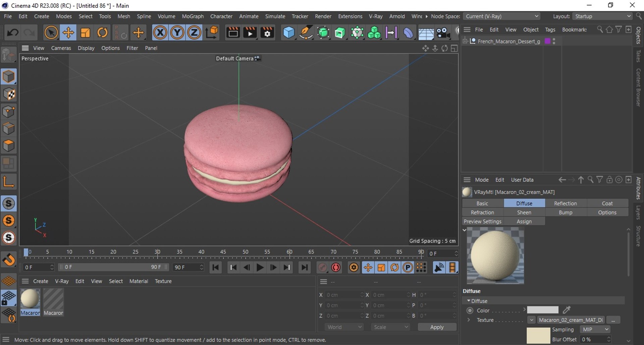Collapse the Diffuse section triangle

(x=469, y=301)
